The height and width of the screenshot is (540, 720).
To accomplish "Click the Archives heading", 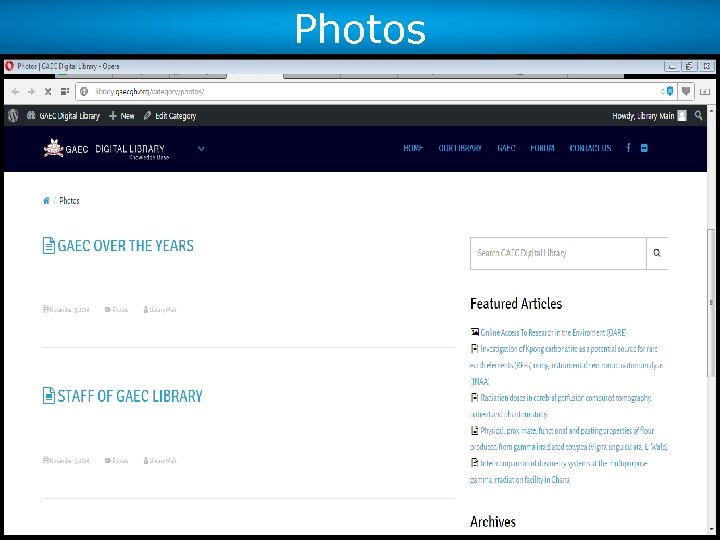I will point(493,522).
